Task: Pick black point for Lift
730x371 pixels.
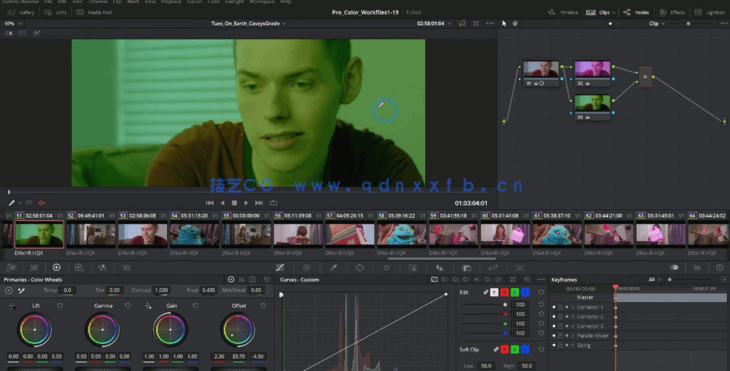Action: click(x=12, y=306)
